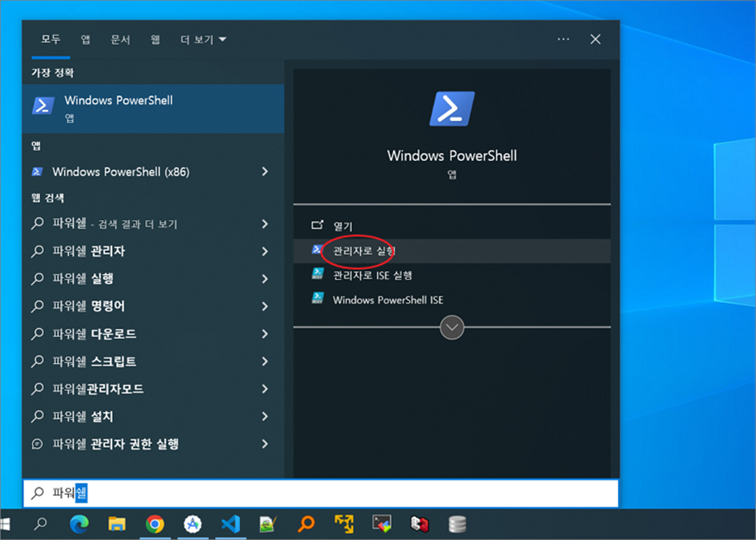Click the 관리자로 ISE 실행 icon
Image resolution: width=756 pixels, height=540 pixels.
[x=318, y=274]
